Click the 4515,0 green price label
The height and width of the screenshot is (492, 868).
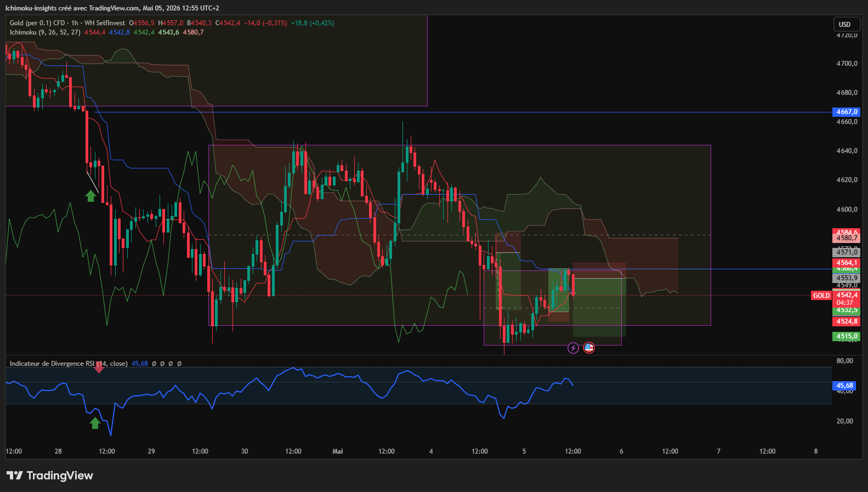tap(847, 336)
